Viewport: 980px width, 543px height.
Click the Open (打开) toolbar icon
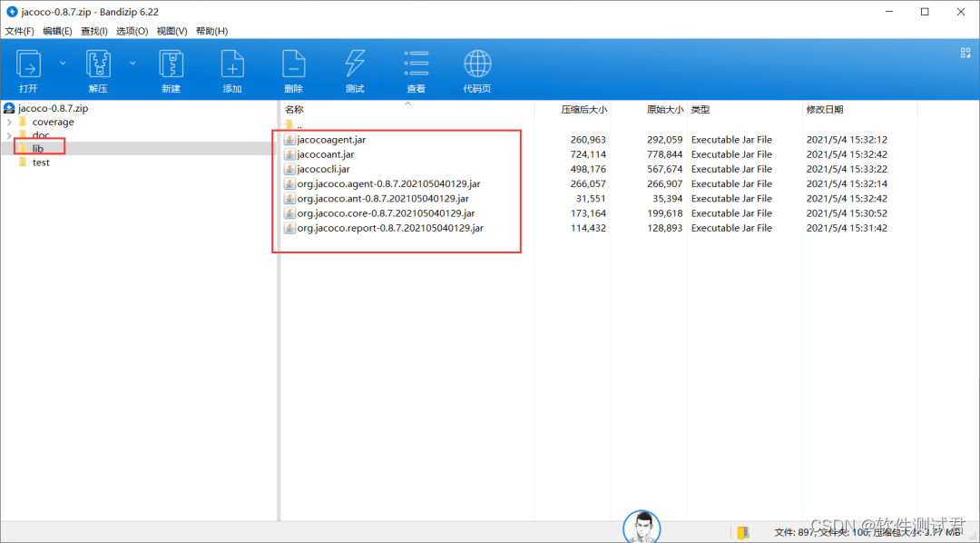[x=29, y=64]
